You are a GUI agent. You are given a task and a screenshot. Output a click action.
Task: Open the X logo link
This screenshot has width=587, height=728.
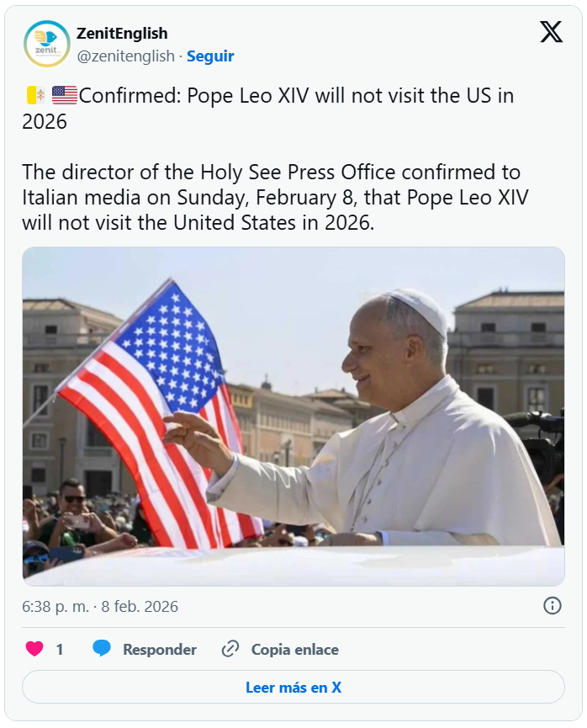(551, 33)
